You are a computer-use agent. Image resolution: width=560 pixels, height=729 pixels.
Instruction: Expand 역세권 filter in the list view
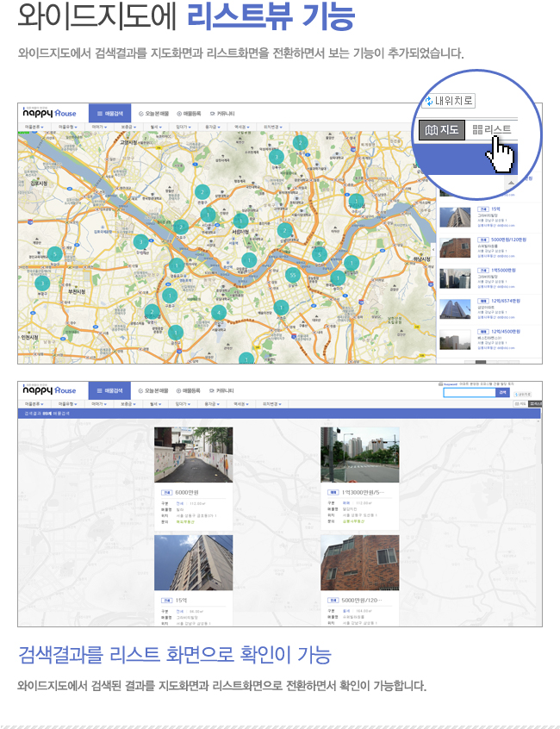[x=241, y=404]
